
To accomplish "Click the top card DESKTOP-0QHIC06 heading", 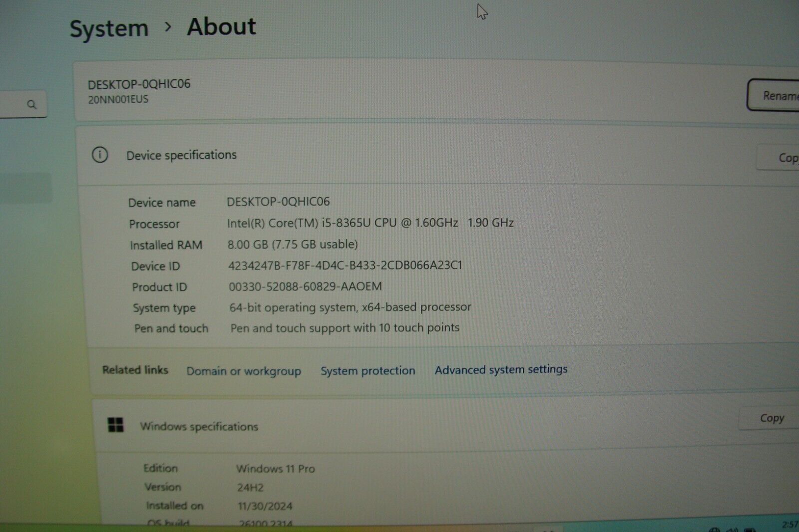I will click(139, 84).
